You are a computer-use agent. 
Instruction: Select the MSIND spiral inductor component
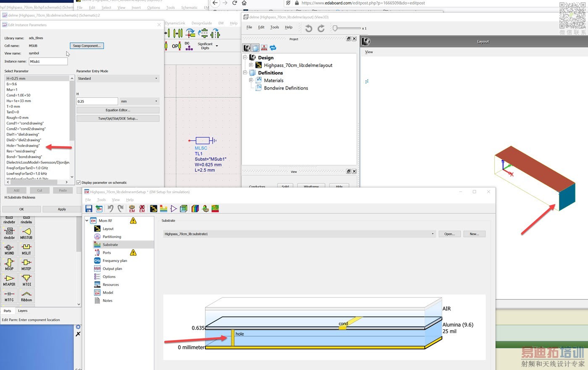click(x=9, y=249)
